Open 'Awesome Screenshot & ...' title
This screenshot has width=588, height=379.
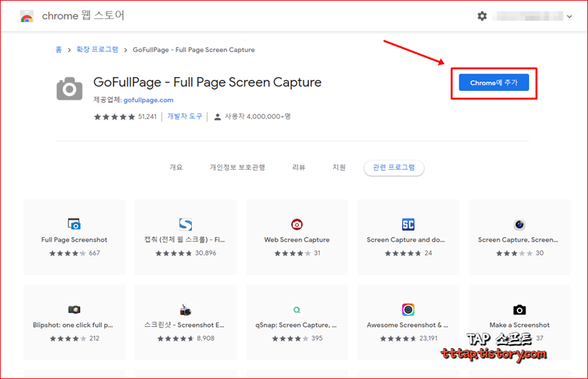coord(407,325)
